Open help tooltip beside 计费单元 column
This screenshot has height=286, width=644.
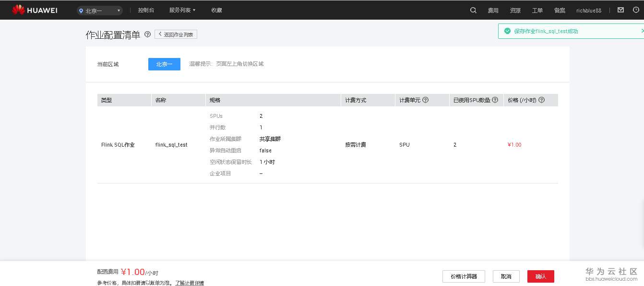click(x=425, y=100)
